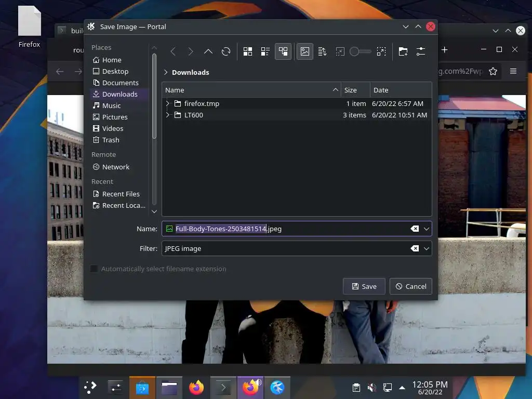Open Firefox hamburger application menu

pos(513,71)
